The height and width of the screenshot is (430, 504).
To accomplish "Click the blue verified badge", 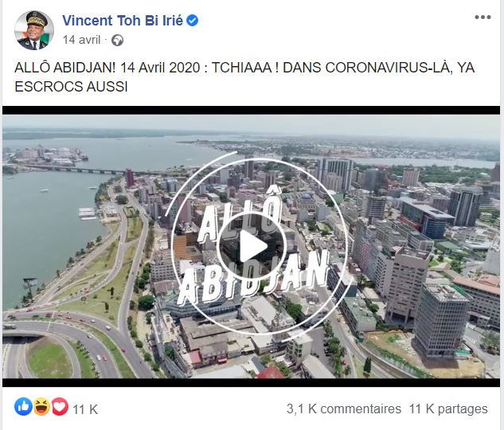I will click(193, 21).
